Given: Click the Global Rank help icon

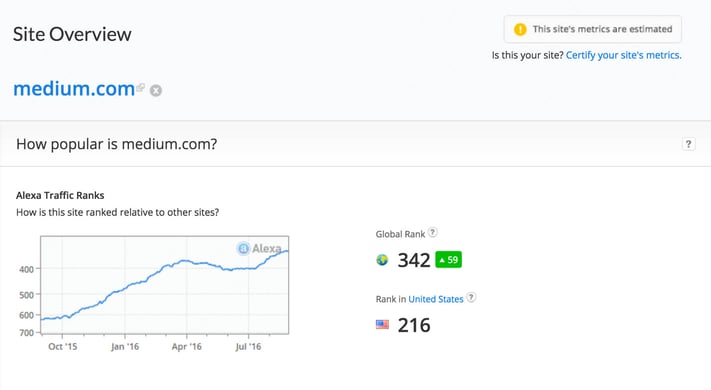Looking at the screenshot, I should click(x=433, y=232).
